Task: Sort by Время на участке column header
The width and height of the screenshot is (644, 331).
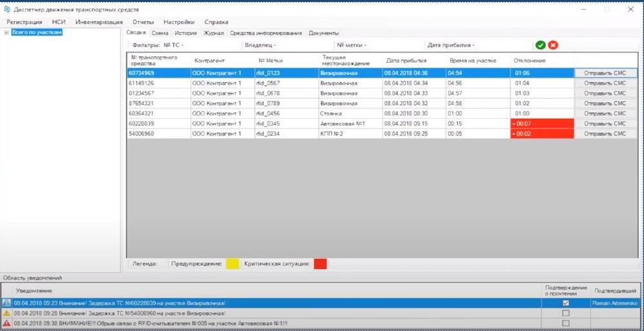Action: coord(478,61)
